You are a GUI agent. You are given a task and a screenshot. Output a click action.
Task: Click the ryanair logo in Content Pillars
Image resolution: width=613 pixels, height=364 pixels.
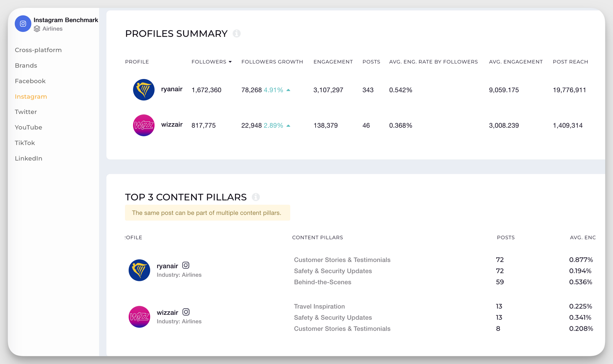[139, 270]
